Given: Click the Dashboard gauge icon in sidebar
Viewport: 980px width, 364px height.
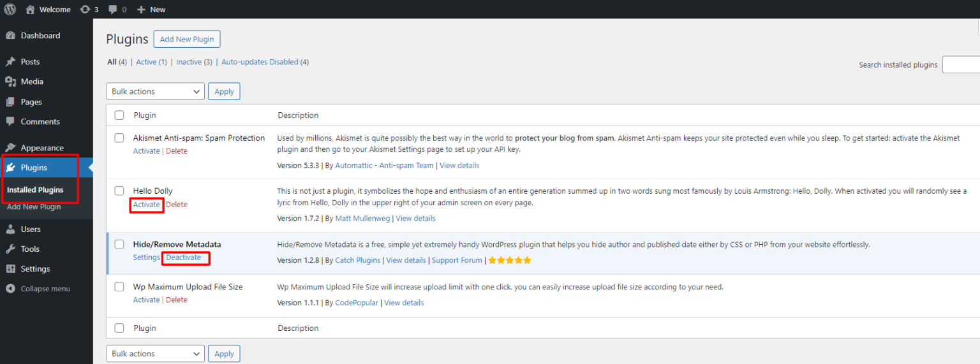Looking at the screenshot, I should tap(10, 36).
